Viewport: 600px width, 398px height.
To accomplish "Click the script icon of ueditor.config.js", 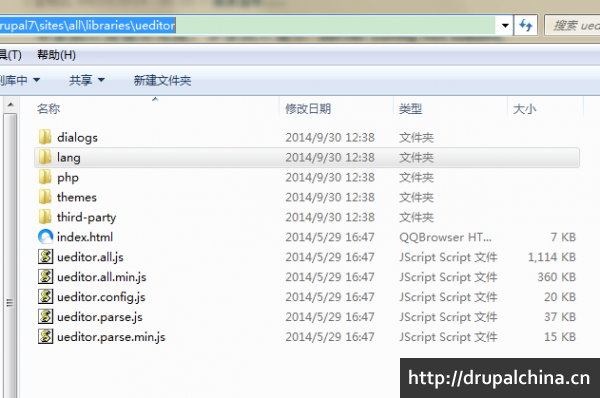I will (x=46, y=297).
